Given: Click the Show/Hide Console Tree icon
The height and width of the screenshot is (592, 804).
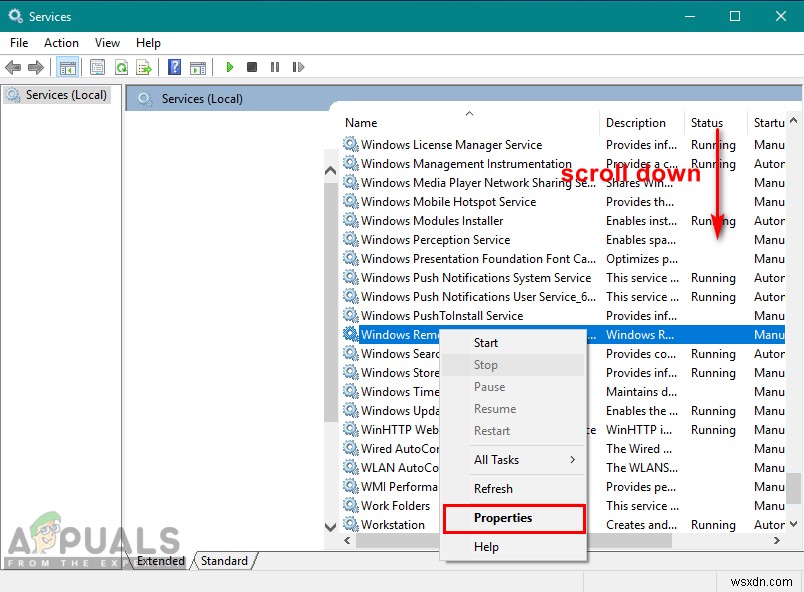Looking at the screenshot, I should click(x=67, y=67).
